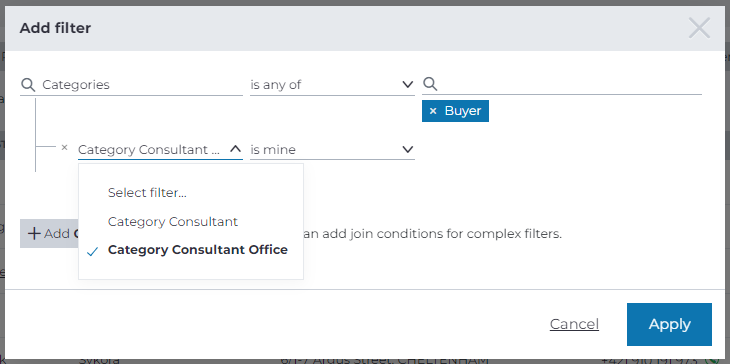Screen dimensions: 730x364
Task: Open the 'is mine' operator dropdown
Action: (x=332, y=149)
